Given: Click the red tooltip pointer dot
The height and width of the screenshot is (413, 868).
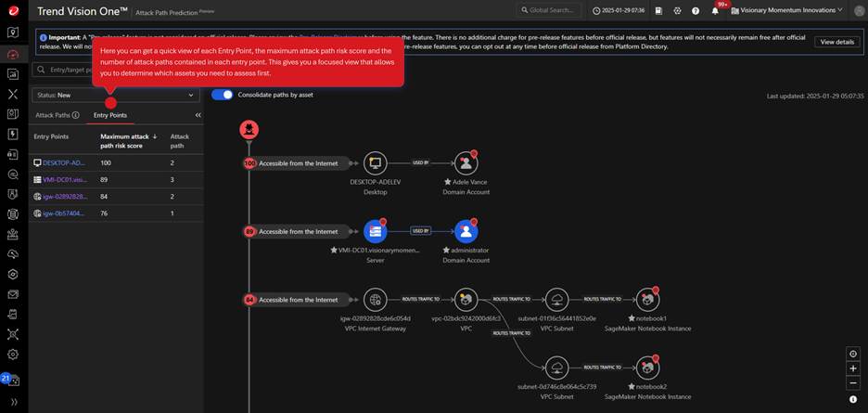Looking at the screenshot, I should pos(110,103).
